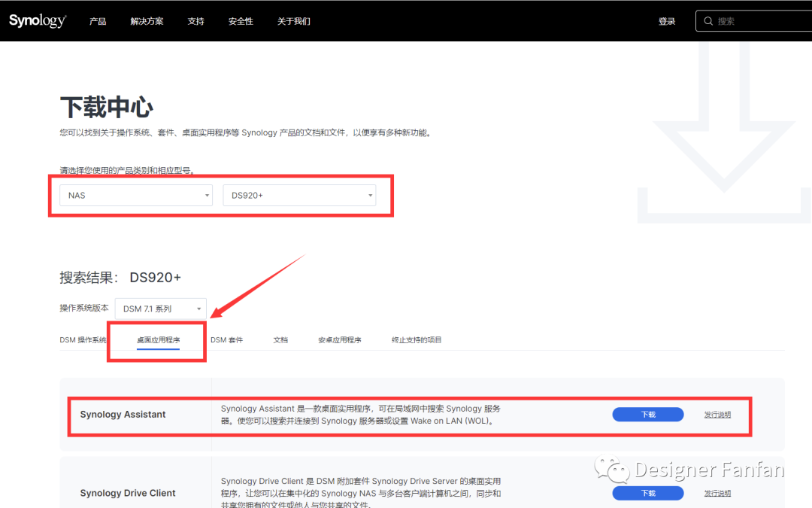Image resolution: width=812 pixels, height=508 pixels.
Task: Click the 搜索结果: DS920+ heading
Action: (x=120, y=277)
